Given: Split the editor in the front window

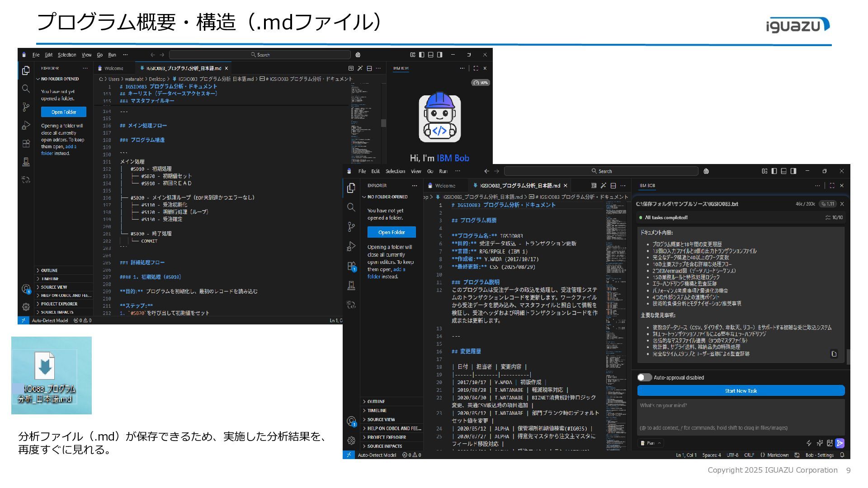Looking at the screenshot, I should pyautogui.click(x=613, y=186).
